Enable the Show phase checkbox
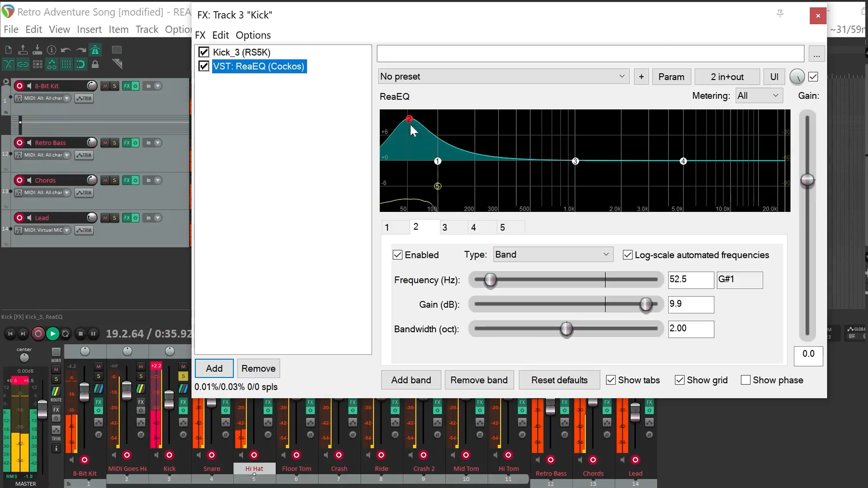Screen dimensions: 868x488 745,380
